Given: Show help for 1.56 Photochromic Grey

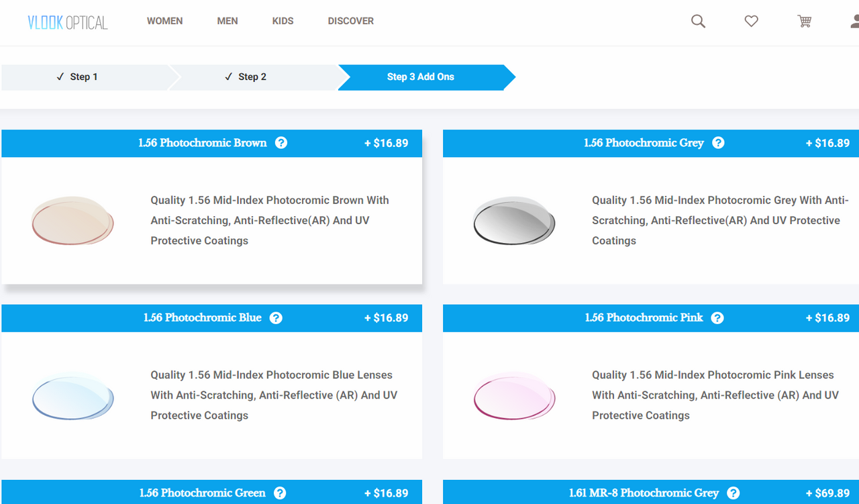Looking at the screenshot, I should [x=718, y=143].
